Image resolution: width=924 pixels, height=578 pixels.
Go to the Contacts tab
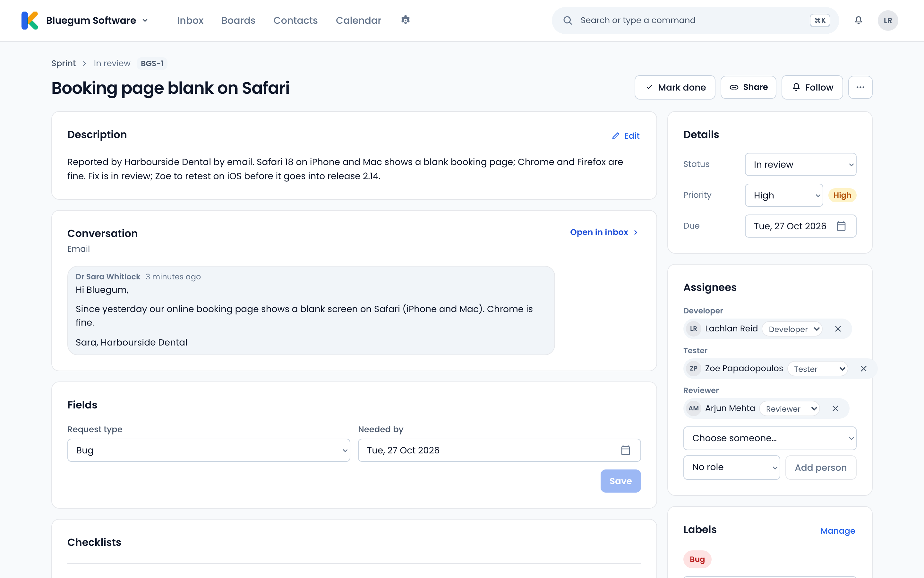tap(295, 20)
